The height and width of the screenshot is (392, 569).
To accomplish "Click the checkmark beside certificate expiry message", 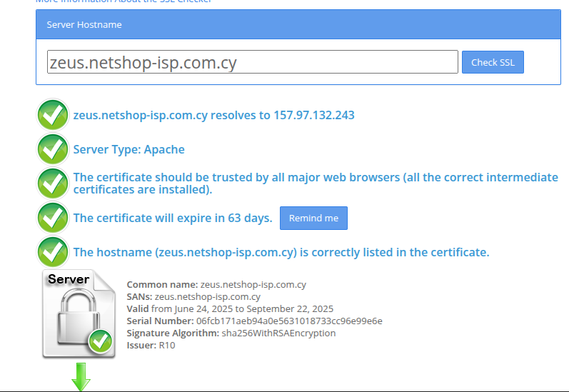I will tap(53, 218).
